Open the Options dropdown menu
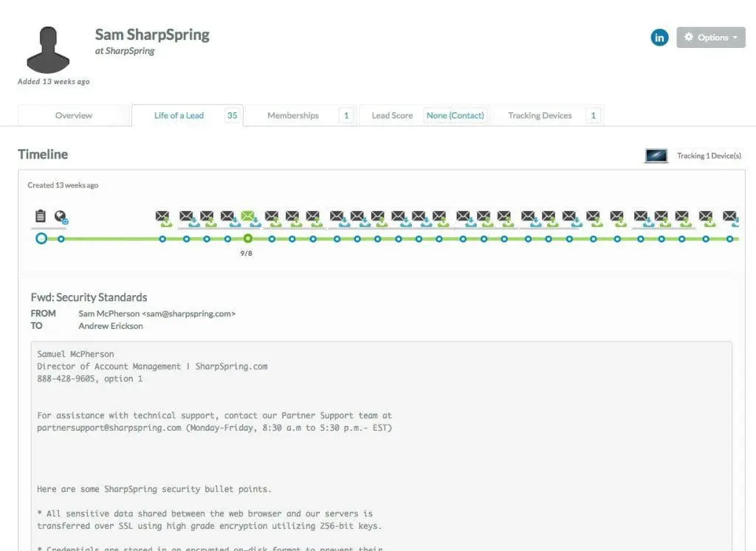The height and width of the screenshot is (551, 756). (x=710, y=38)
